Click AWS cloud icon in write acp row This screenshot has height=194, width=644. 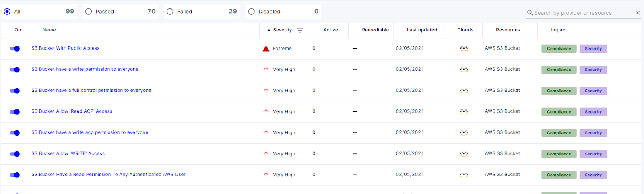coord(464,132)
